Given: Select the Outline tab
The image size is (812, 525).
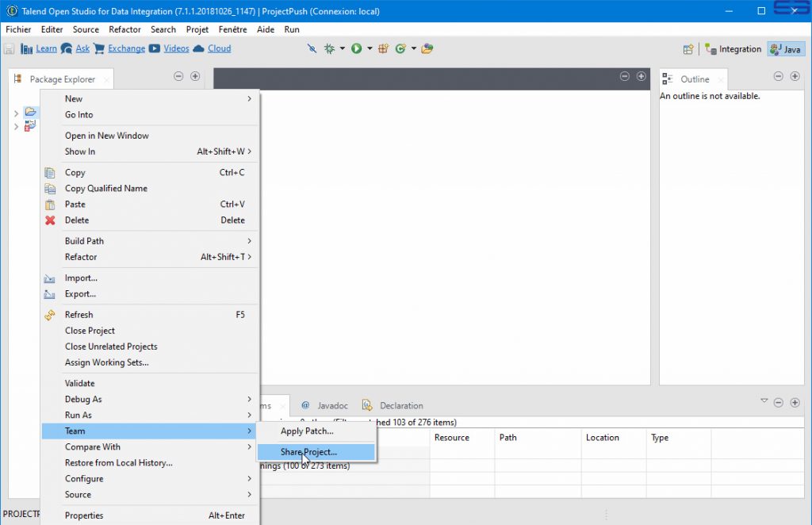Looking at the screenshot, I should [x=694, y=79].
